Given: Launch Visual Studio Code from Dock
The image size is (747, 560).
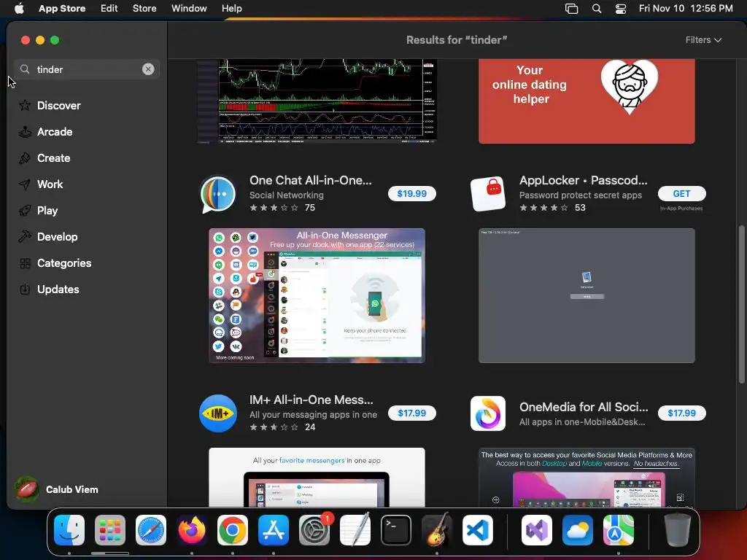Looking at the screenshot, I should (x=478, y=530).
